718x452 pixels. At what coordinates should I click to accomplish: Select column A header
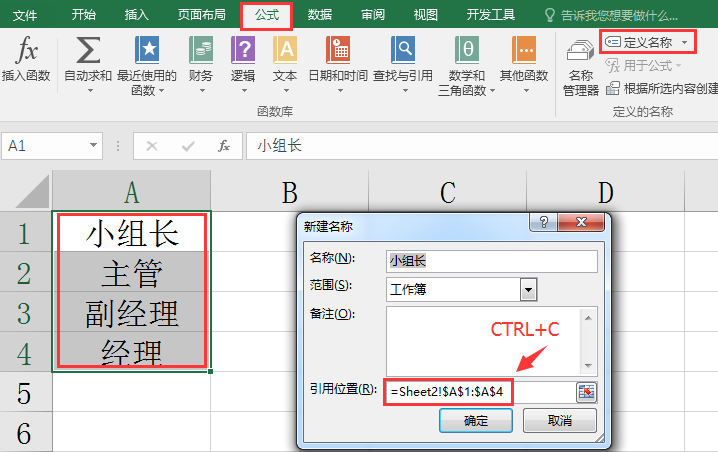(131, 191)
